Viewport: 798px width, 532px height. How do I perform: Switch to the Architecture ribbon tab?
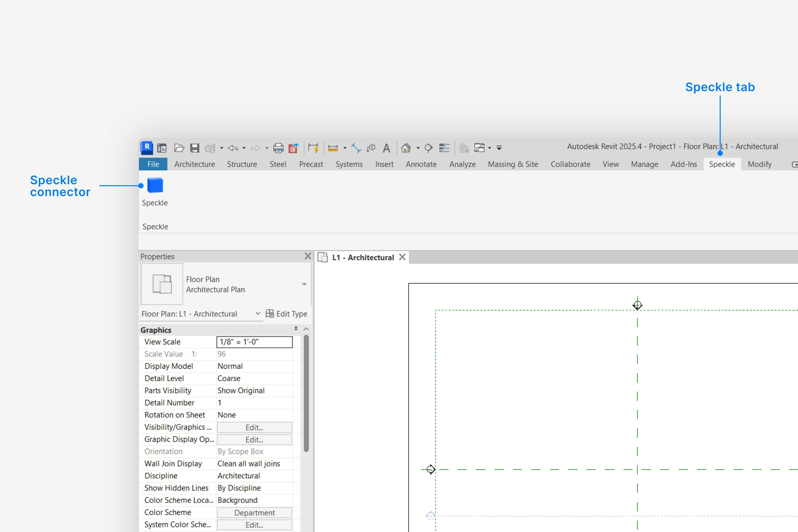[x=194, y=164]
